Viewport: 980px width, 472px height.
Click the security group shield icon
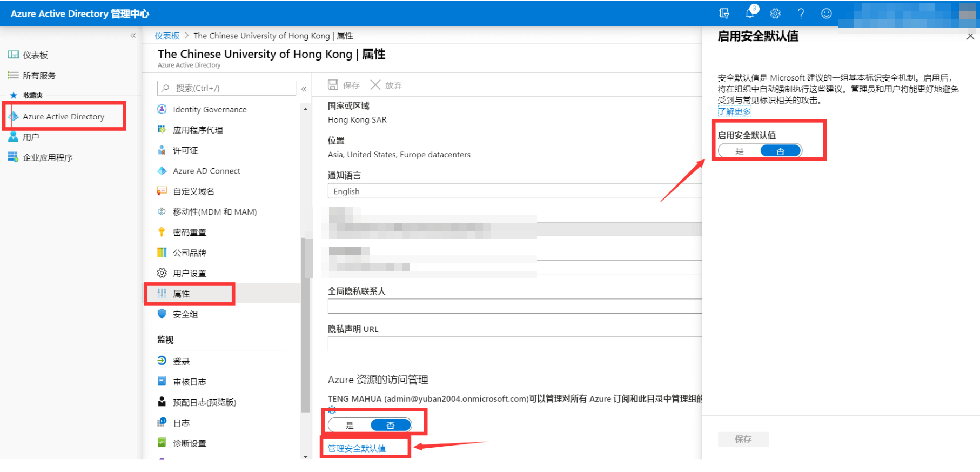click(x=162, y=314)
